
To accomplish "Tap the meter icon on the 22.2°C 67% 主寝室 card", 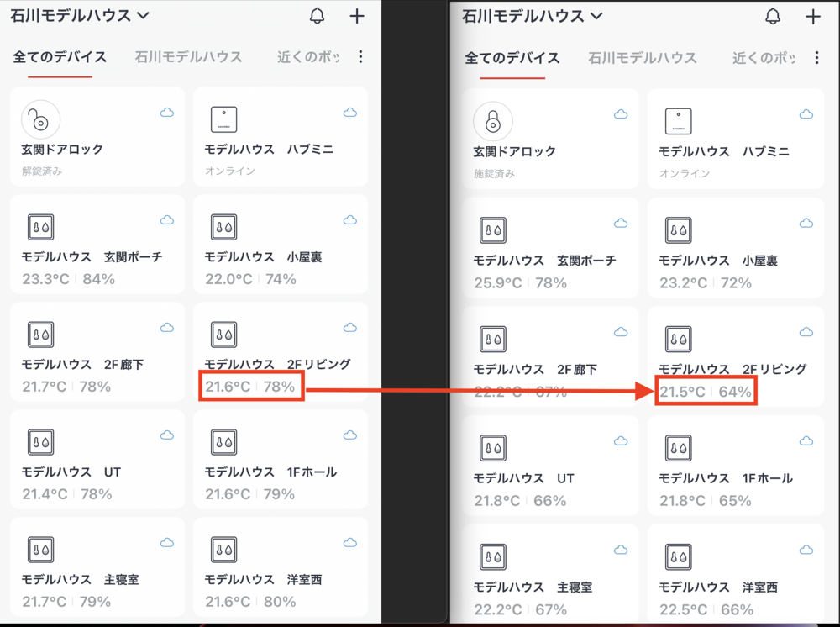I will click(x=493, y=556).
